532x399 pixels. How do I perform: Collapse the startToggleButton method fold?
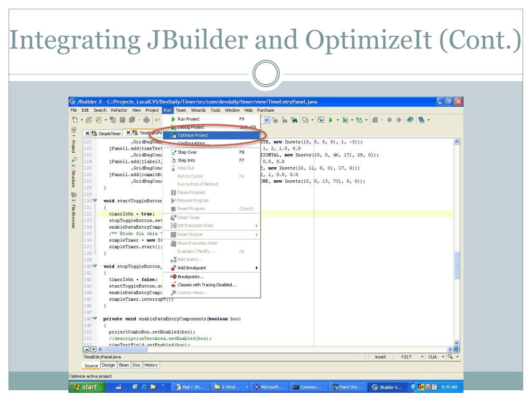tap(95, 201)
